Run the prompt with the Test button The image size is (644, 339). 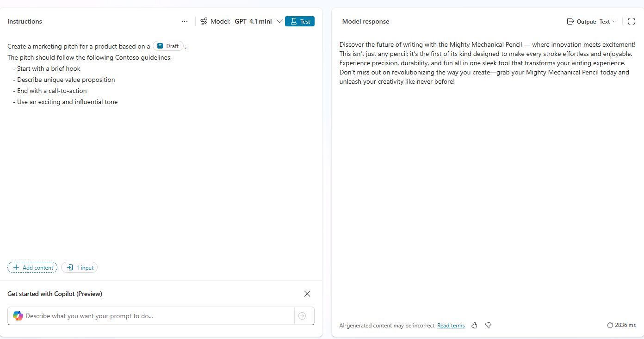[299, 21]
